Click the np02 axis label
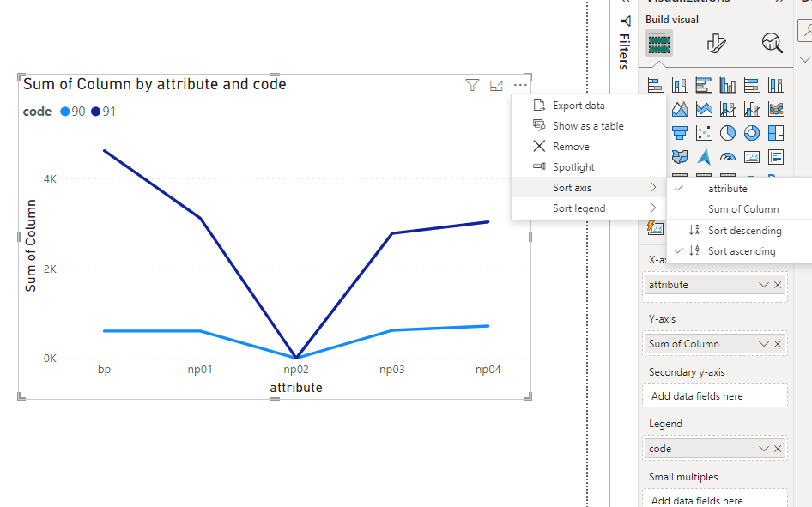 pyautogui.click(x=296, y=370)
